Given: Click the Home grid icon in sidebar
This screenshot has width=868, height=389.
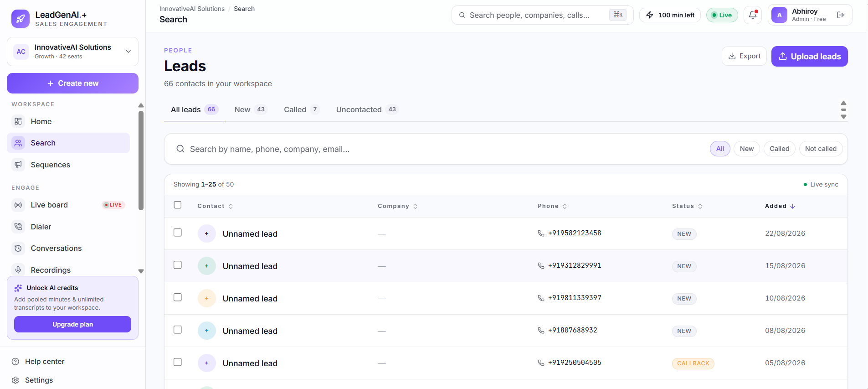Looking at the screenshot, I should [x=18, y=121].
